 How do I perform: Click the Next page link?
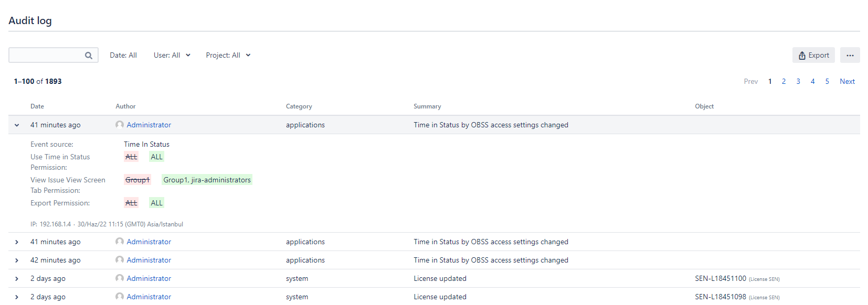(x=847, y=81)
